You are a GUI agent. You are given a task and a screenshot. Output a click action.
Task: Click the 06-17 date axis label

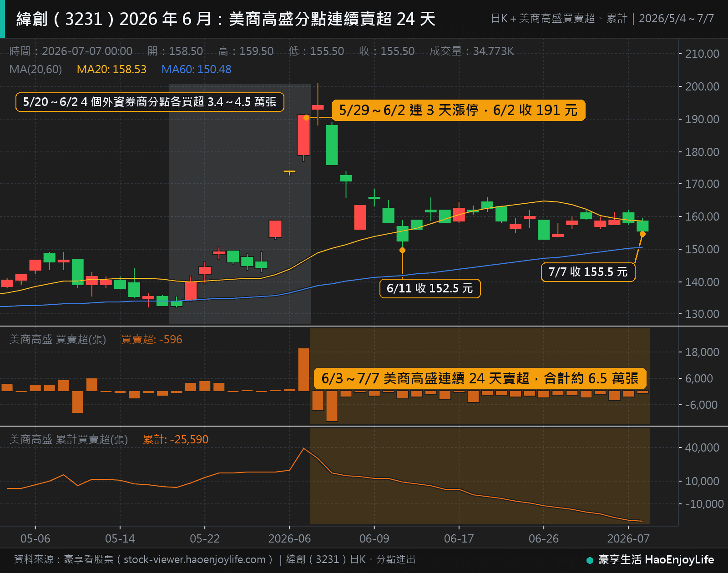(459, 538)
